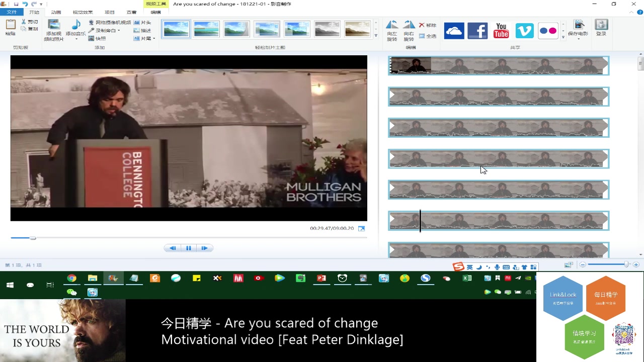Image resolution: width=644 pixels, height=362 pixels.
Task: Open the Save movie dropdown arrow
Action: point(578,39)
